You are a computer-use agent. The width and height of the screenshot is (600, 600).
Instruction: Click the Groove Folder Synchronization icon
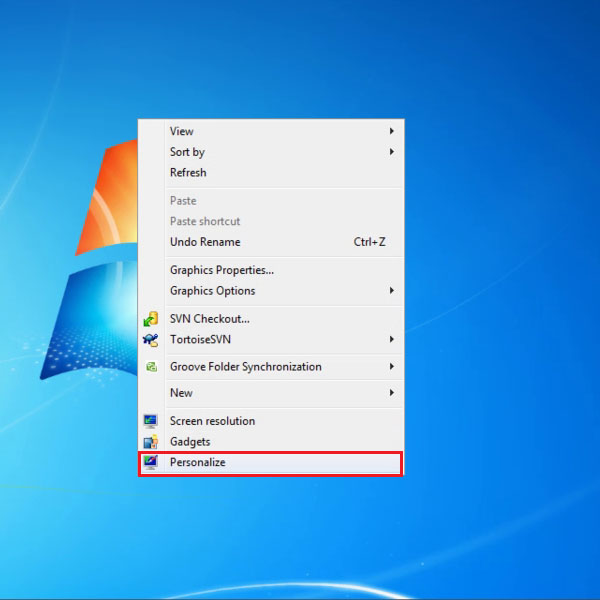151,367
